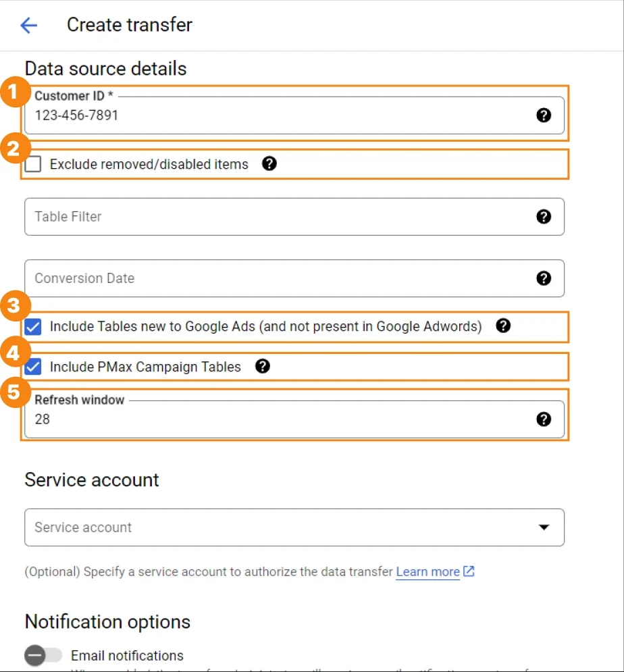
Task: Select the Create transfer page title
Action: pos(130,25)
